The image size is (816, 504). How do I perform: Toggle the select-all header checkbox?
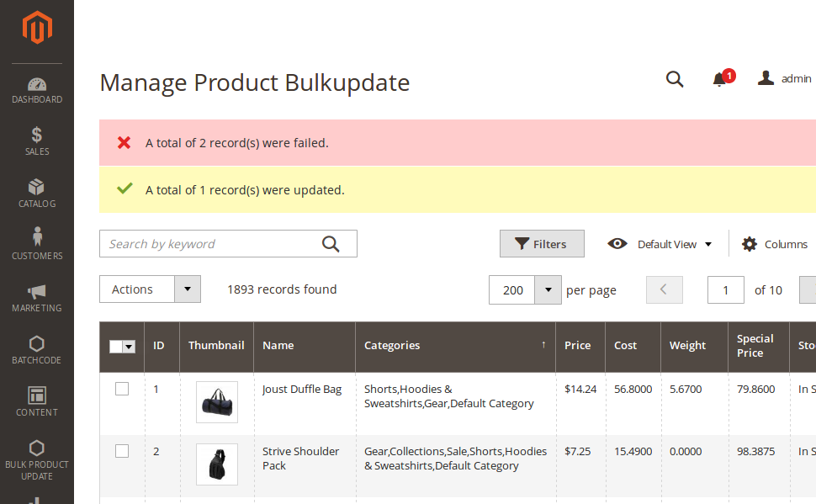116,347
